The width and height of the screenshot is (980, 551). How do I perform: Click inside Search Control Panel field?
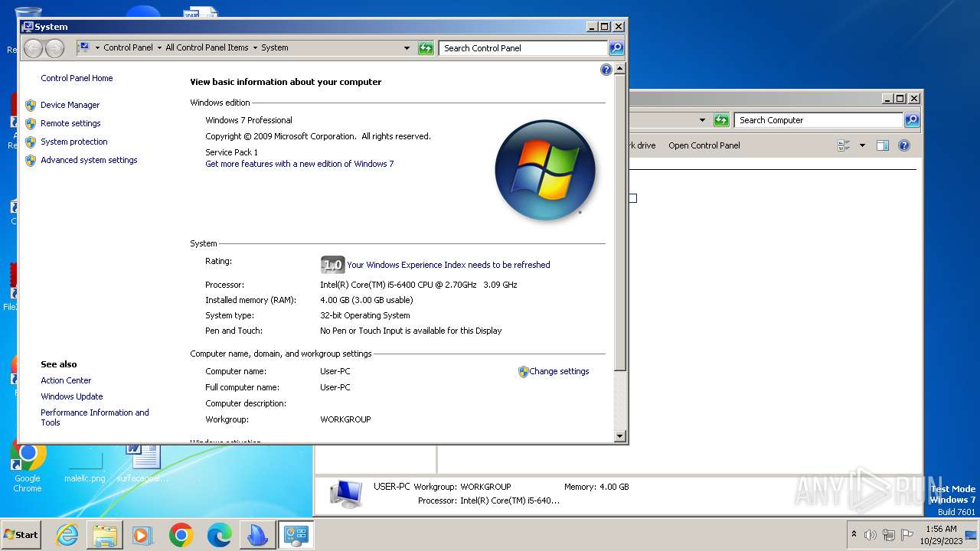[523, 48]
